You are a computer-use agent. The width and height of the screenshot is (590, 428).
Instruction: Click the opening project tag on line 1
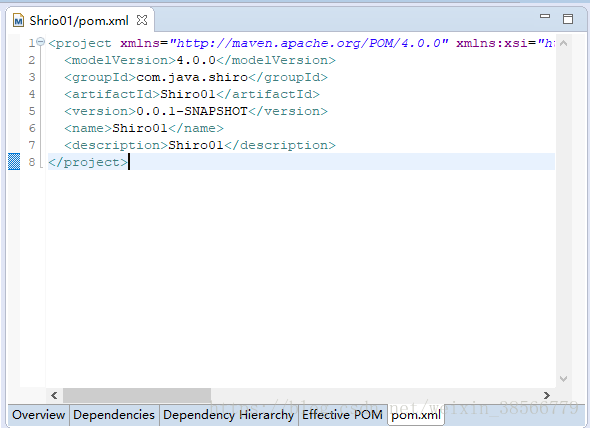click(80, 44)
